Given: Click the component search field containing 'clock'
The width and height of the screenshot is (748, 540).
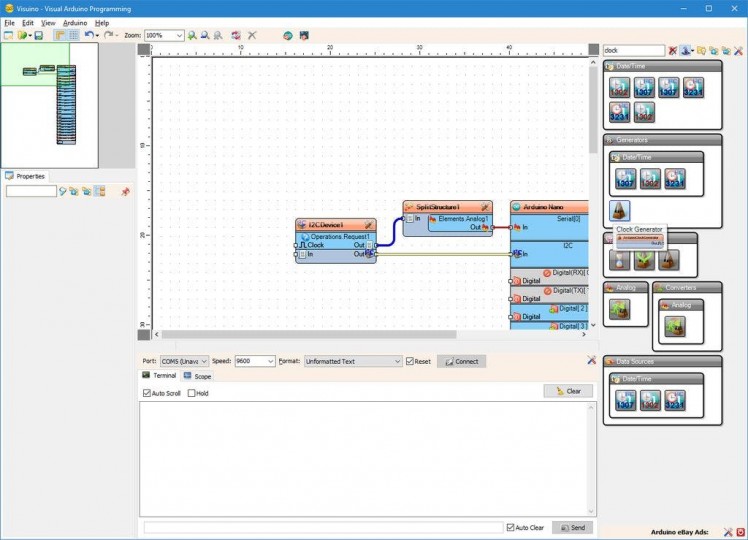Looking at the screenshot, I should 633,50.
